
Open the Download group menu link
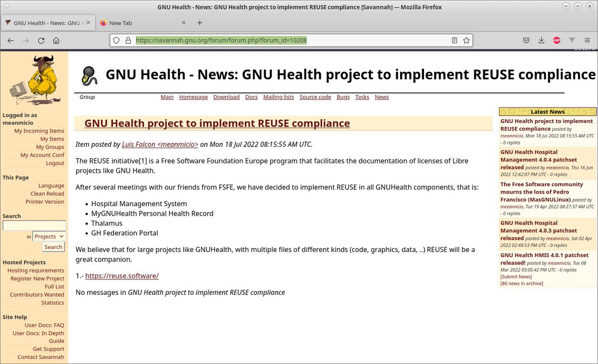click(x=226, y=97)
